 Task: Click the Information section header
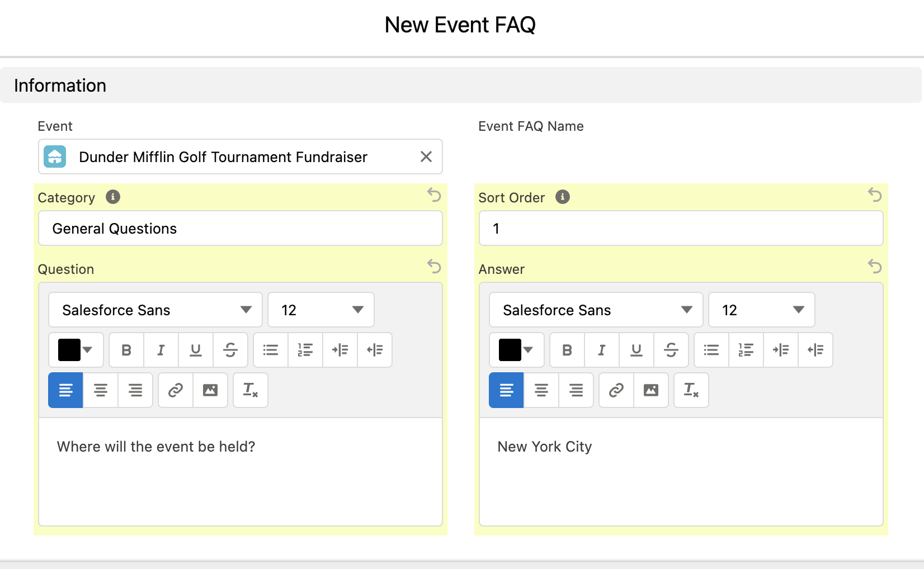coord(461,85)
